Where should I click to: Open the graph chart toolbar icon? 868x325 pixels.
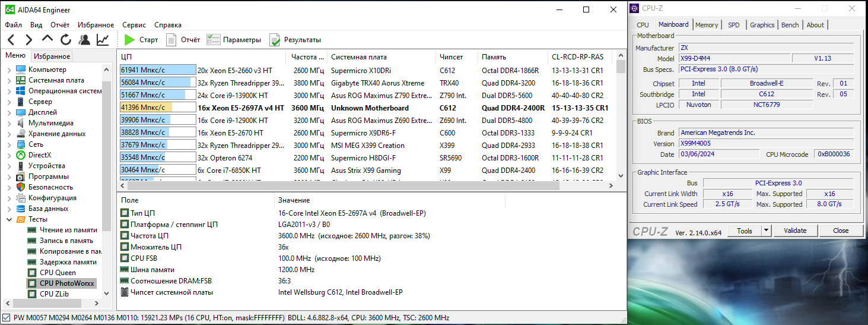[x=103, y=40]
